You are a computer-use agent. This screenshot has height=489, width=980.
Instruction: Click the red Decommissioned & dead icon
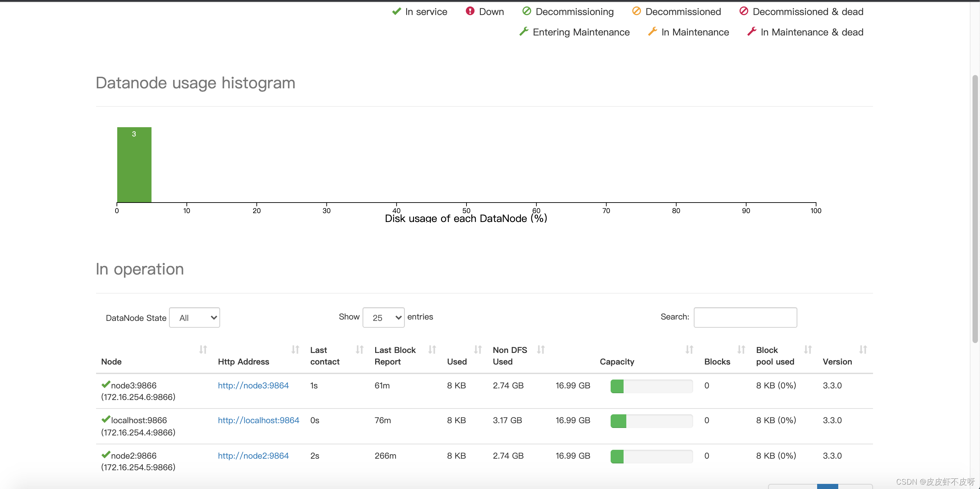744,11
